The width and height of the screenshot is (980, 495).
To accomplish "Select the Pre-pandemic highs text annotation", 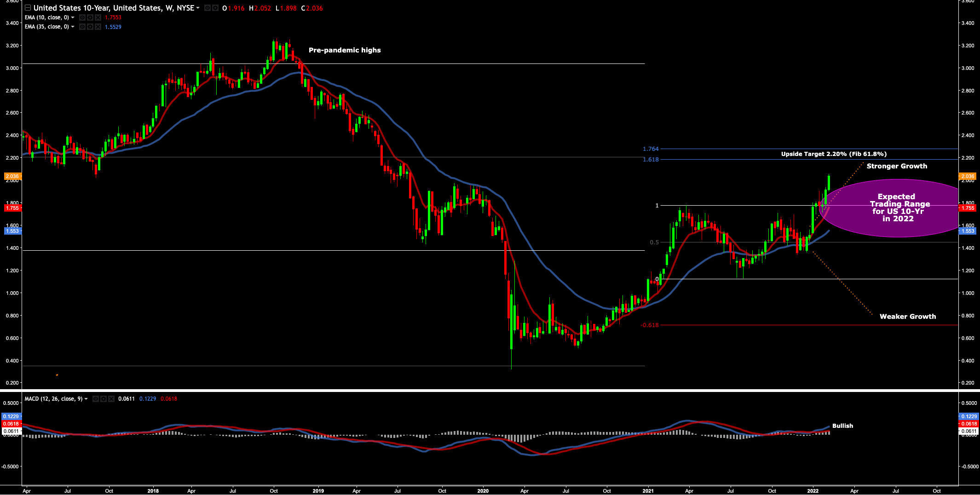I will point(345,50).
